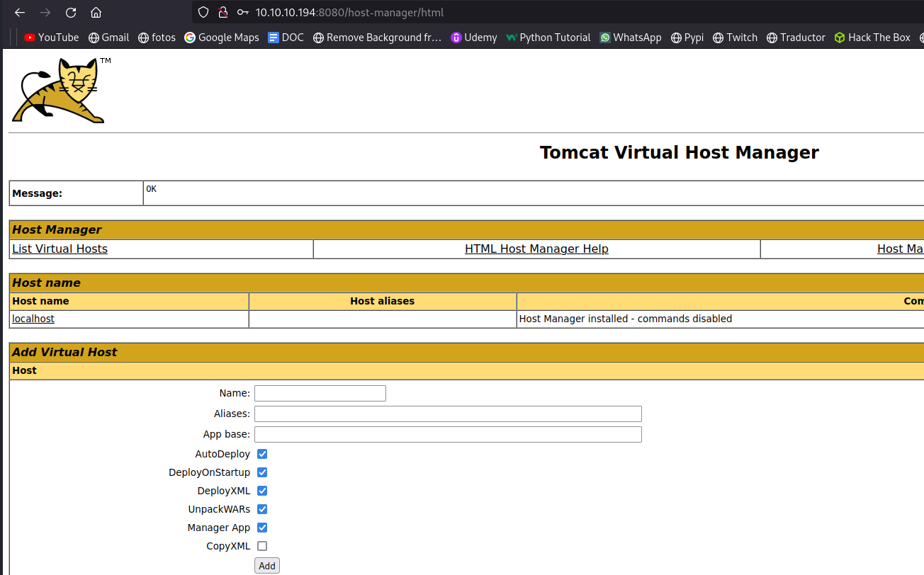Focus the host Name field
Viewport: 924px width, 575px height.
[x=320, y=393]
